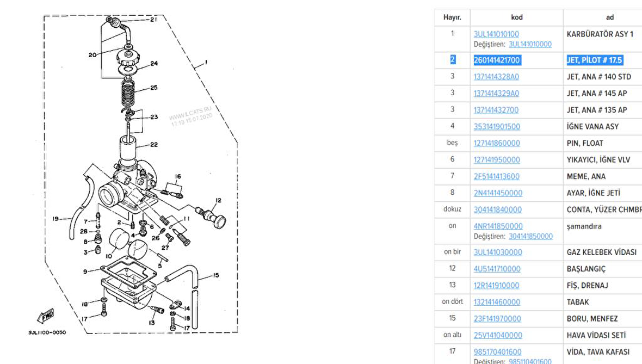Open needle valve part link 353141901500
The height and width of the screenshot is (364, 642).
(x=497, y=127)
